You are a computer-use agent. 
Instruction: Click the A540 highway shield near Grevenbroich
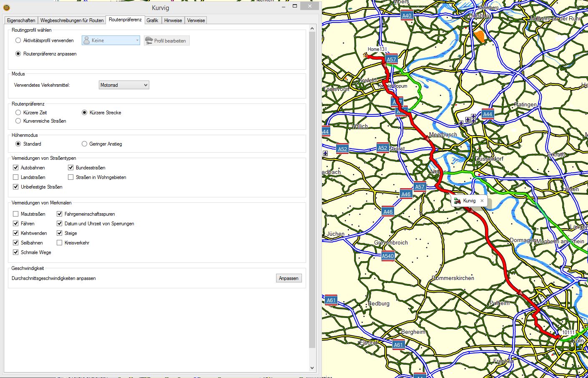point(387,256)
